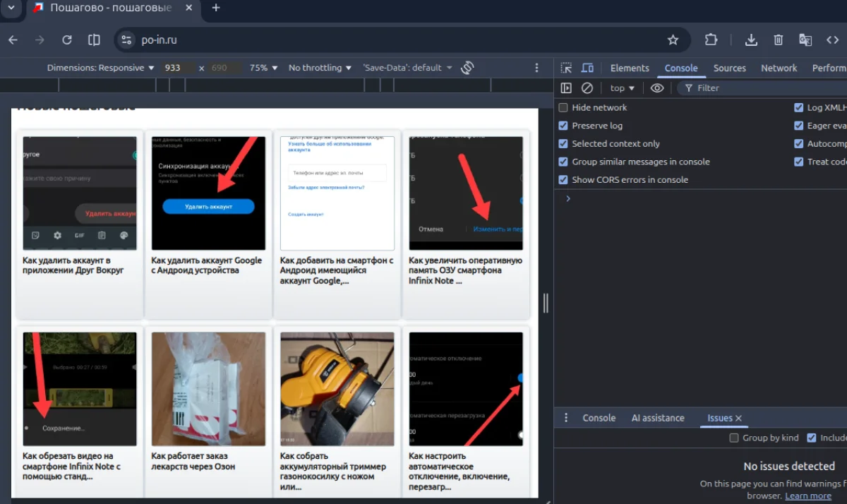Expand the No throttling dropdown

[320, 68]
